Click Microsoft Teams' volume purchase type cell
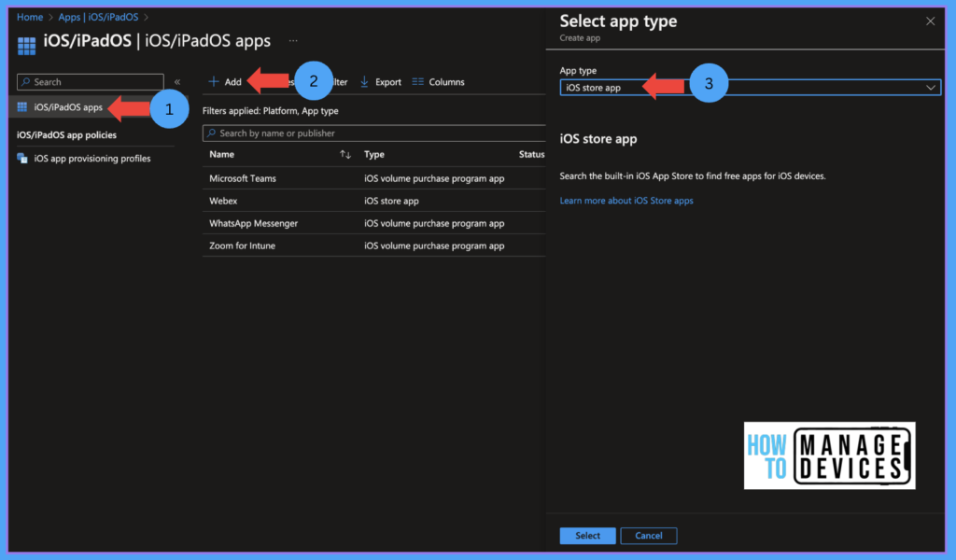The height and width of the screenshot is (560, 956). coord(434,178)
